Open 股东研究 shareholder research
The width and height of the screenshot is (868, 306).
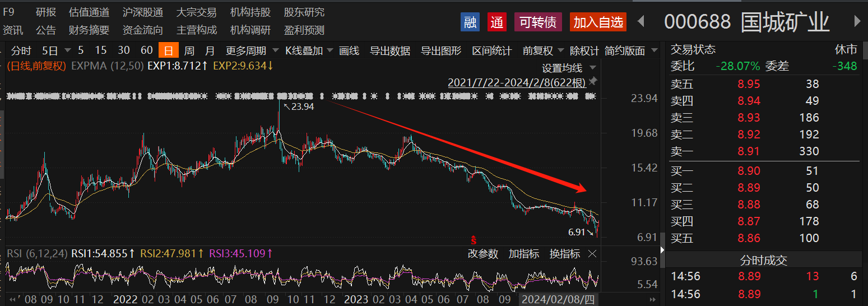tap(304, 12)
